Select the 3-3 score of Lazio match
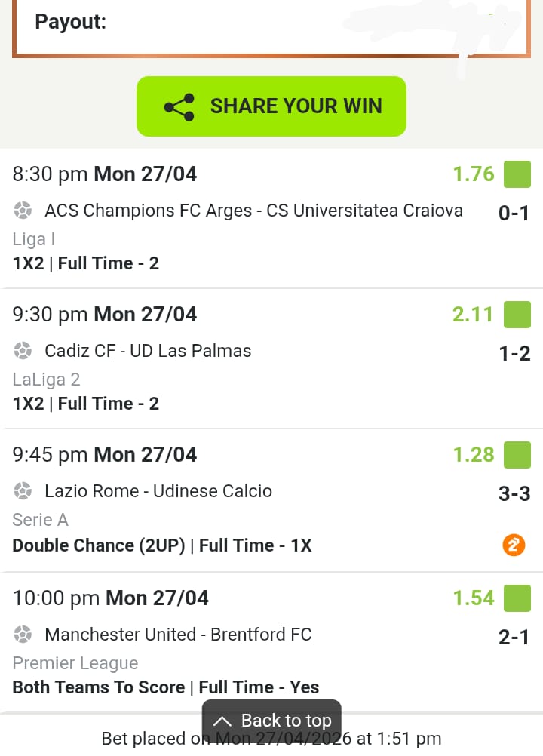This screenshot has height=756, width=543. click(514, 494)
